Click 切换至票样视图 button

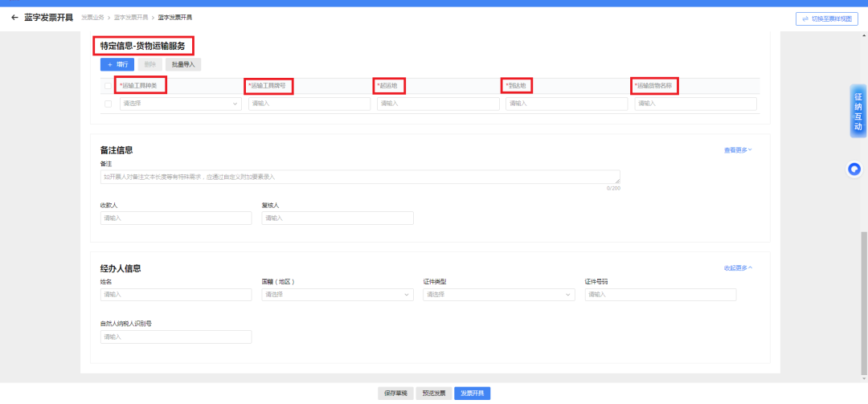point(826,18)
